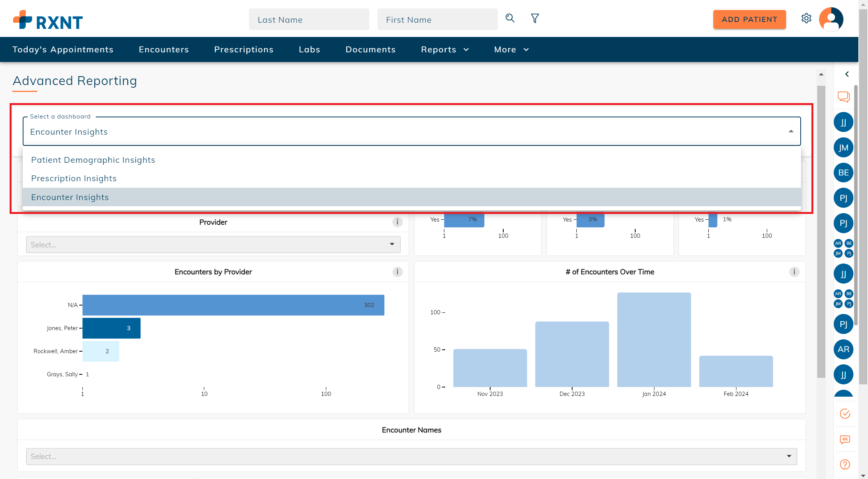Image resolution: width=868 pixels, height=479 pixels.
Task: Open the comment icon near the sidebar bottom
Action: pos(845,440)
